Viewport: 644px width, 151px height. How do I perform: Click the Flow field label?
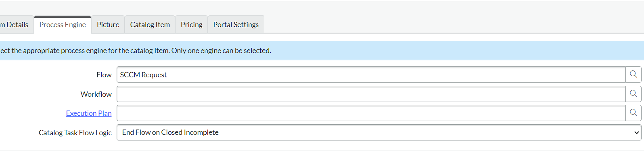tap(104, 75)
